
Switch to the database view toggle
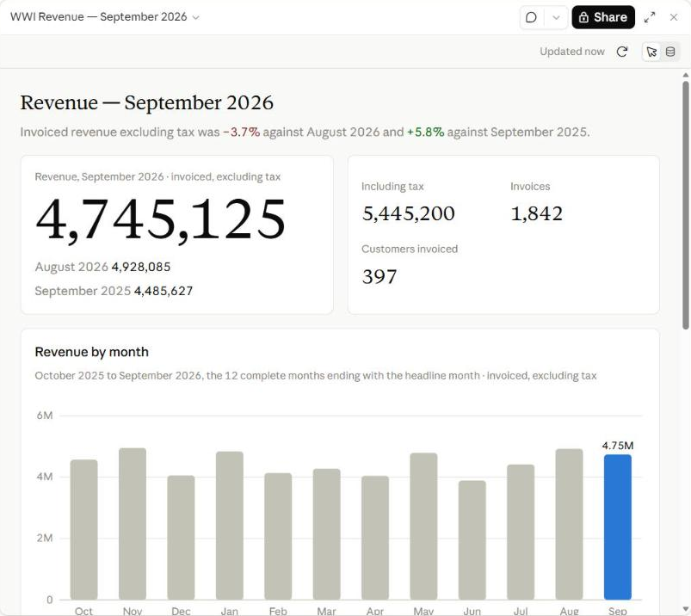670,52
